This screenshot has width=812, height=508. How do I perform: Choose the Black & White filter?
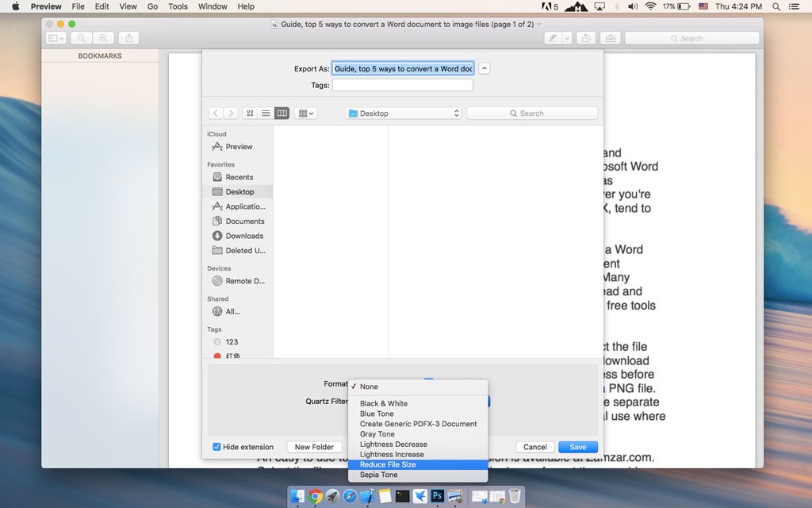click(x=418, y=403)
